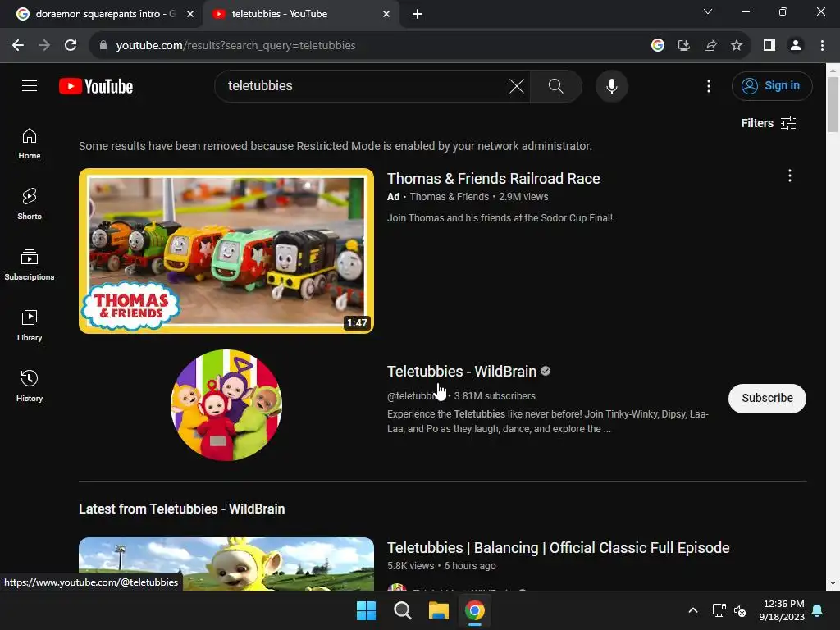Viewport: 840px width, 630px height.
Task: Open History in the sidebar
Action: (x=30, y=386)
